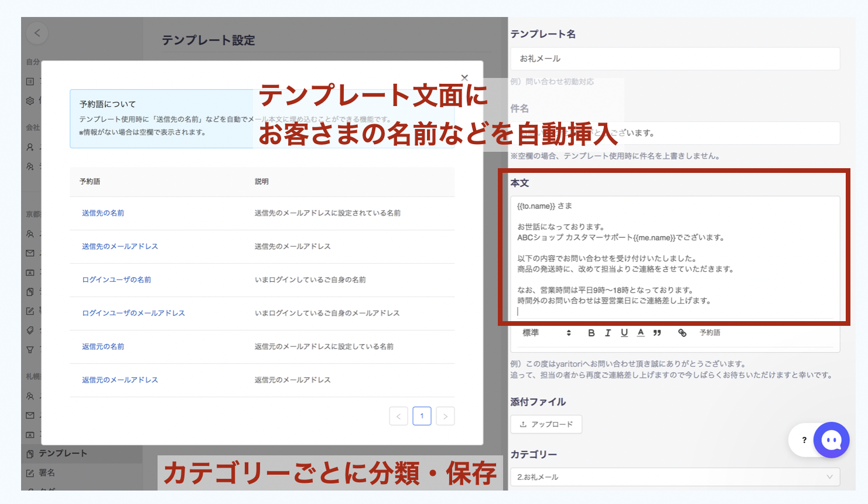Toggle bold formatting in body editor
Image resolution: width=868 pixels, height=504 pixels.
point(591,333)
